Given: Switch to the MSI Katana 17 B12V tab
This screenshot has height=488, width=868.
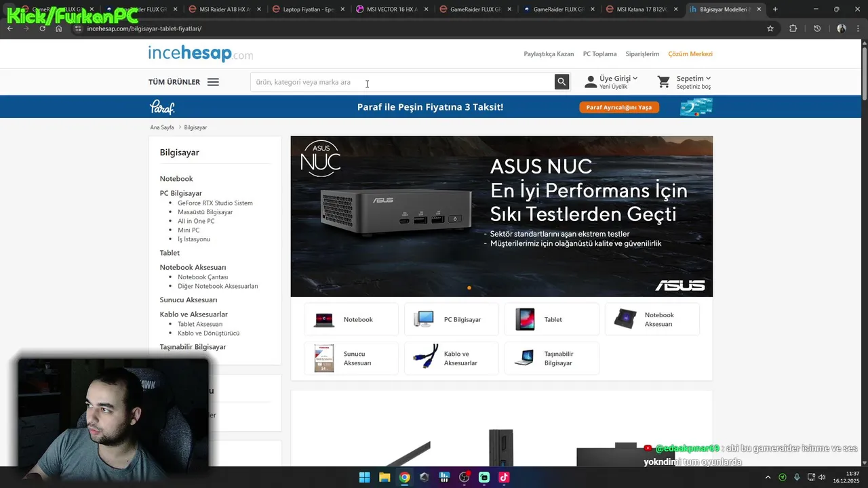Looking at the screenshot, I should click(640, 9).
